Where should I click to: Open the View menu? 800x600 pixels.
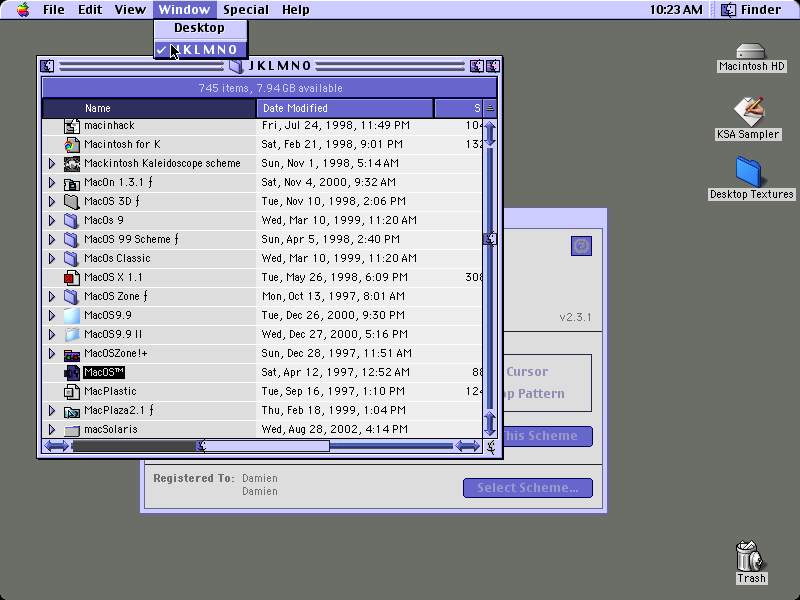(x=130, y=10)
